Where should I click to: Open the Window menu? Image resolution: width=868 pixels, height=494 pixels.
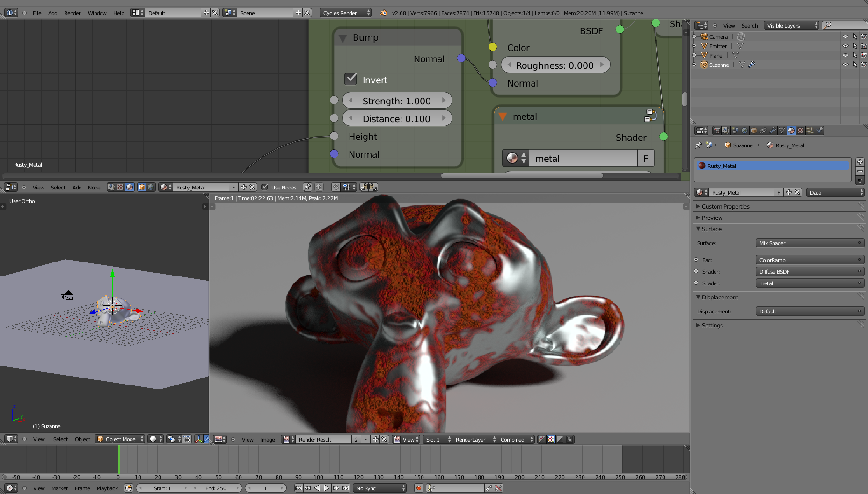pos(97,13)
